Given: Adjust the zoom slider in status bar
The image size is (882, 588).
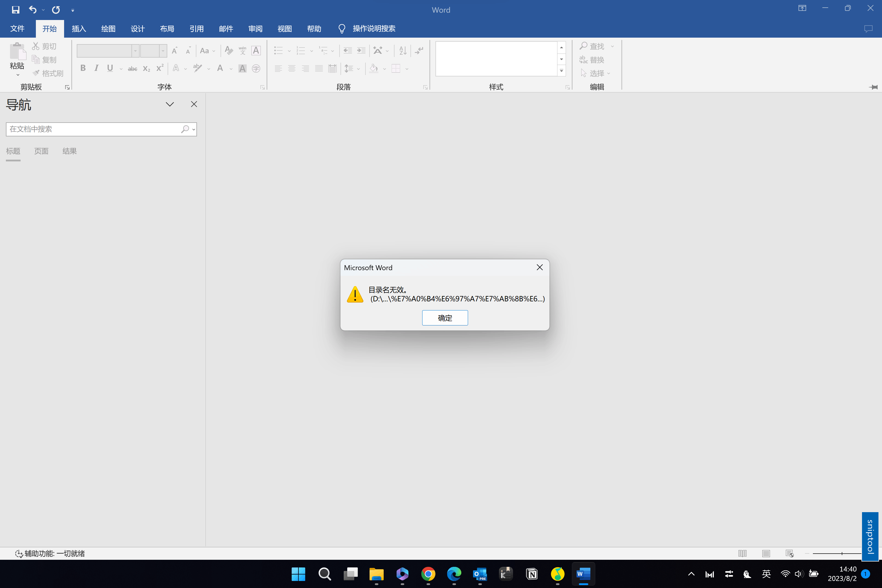Looking at the screenshot, I should (842, 554).
